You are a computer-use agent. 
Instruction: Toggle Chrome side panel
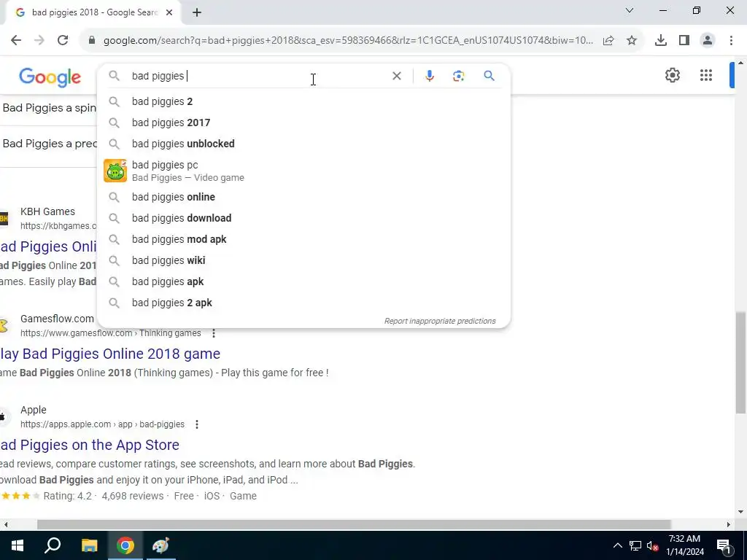click(684, 41)
